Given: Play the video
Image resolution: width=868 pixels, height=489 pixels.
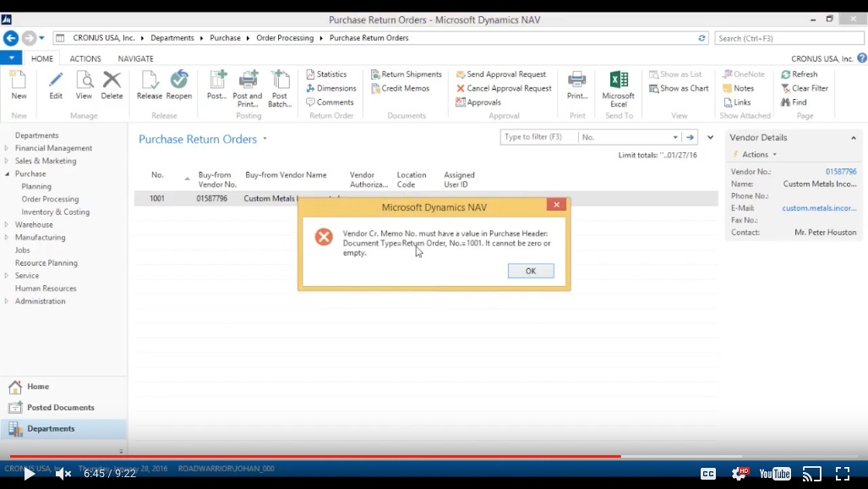Looking at the screenshot, I should pyautogui.click(x=29, y=474).
